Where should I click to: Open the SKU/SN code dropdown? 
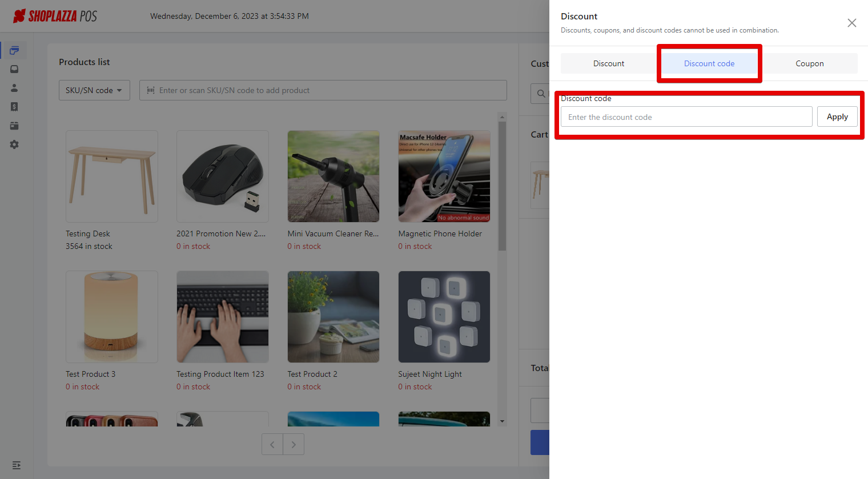94,90
